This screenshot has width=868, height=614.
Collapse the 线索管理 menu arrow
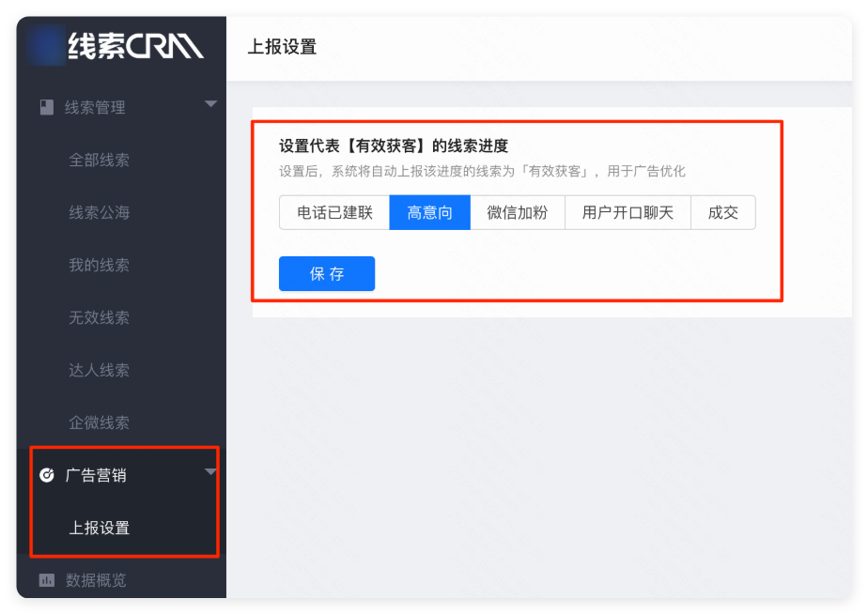(x=210, y=104)
